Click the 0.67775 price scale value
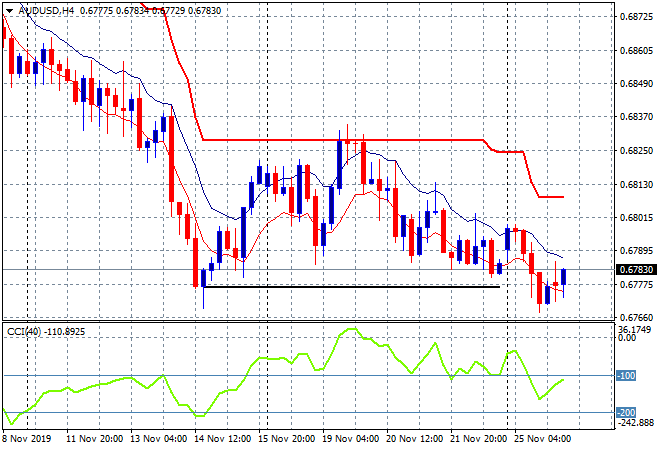 click(636, 285)
